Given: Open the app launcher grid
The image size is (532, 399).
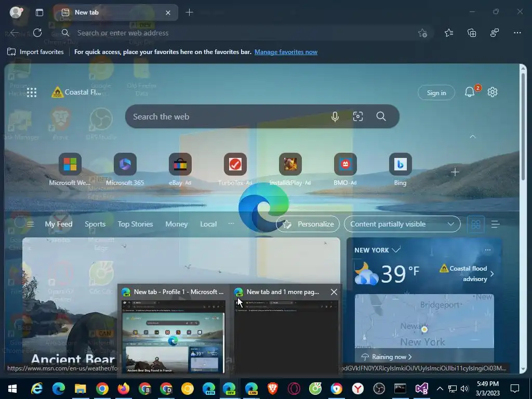Looking at the screenshot, I should [32, 92].
